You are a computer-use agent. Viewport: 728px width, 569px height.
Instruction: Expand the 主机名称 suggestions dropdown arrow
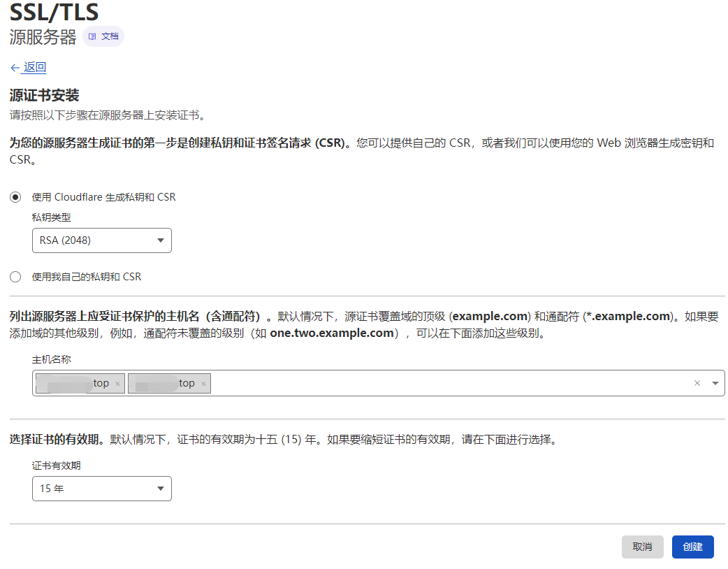click(x=715, y=383)
